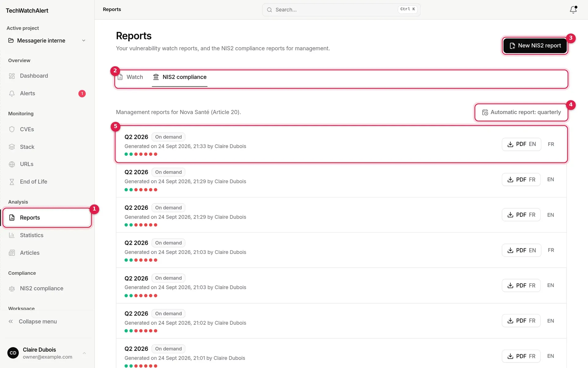Screen dimensions: 588x368
Task: Click 'Generated on 24 Sept 2026, 21:02' text
Action: tap(165, 323)
